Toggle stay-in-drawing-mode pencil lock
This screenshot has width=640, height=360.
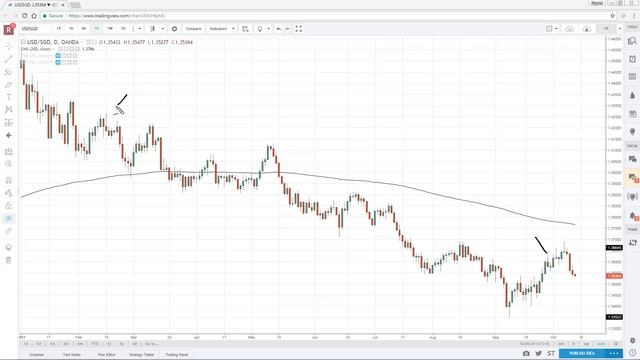(9, 193)
